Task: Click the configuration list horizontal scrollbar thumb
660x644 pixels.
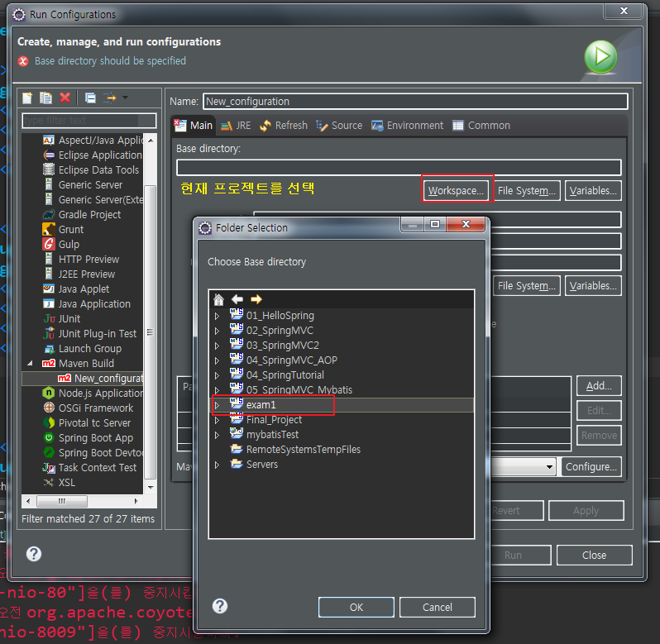Action: (x=62, y=501)
